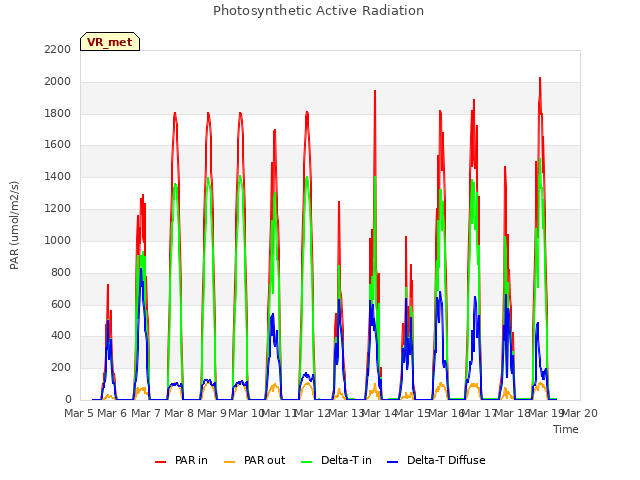The width and height of the screenshot is (640, 480).
Task: Click the Mar 14 x-axis tick label
Action: (379, 413)
